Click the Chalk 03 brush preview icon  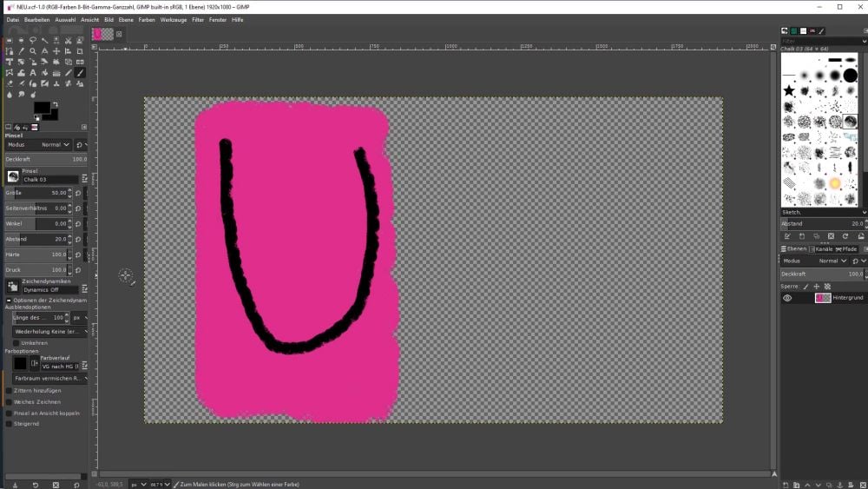pyautogui.click(x=13, y=176)
